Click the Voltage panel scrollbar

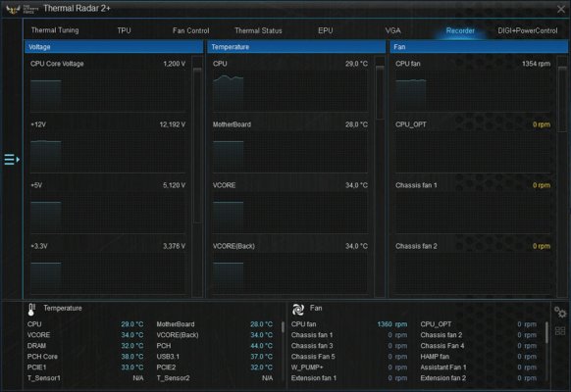tap(197, 145)
